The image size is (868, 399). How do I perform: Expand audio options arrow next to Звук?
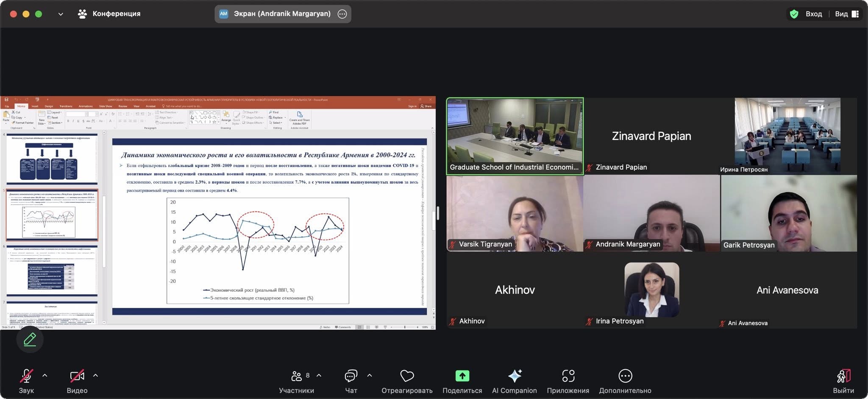click(x=45, y=376)
